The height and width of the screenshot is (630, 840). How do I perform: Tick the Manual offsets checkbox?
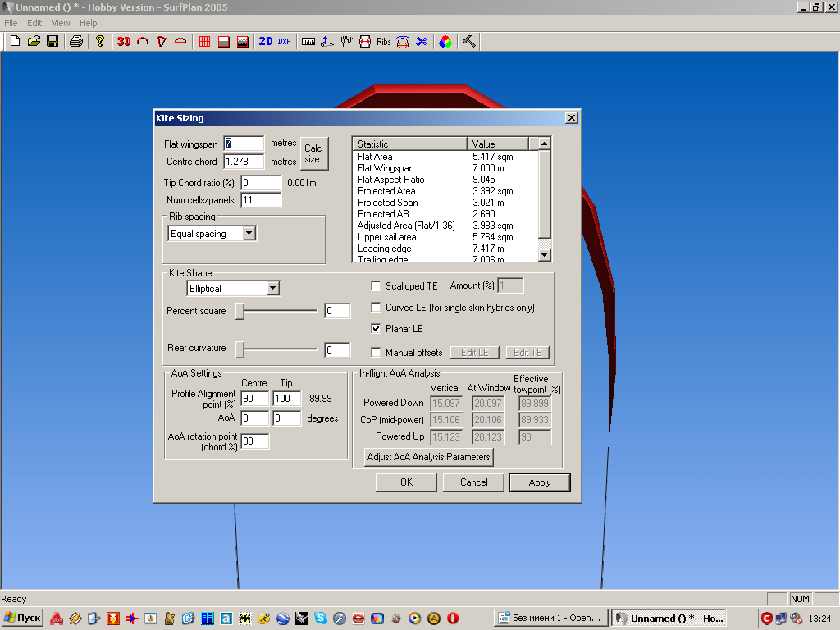point(377,353)
